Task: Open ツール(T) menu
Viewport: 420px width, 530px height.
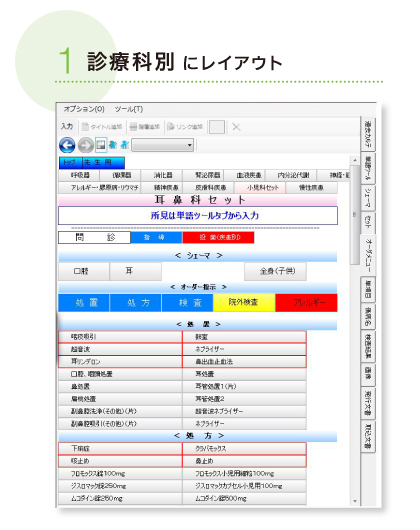Action: click(x=129, y=109)
